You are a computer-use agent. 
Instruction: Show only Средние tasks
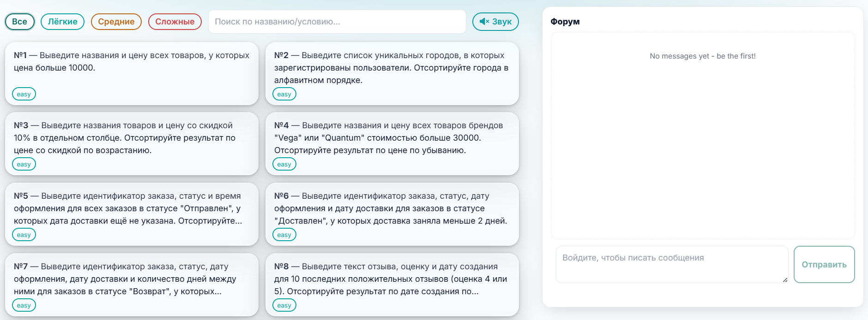click(x=116, y=22)
